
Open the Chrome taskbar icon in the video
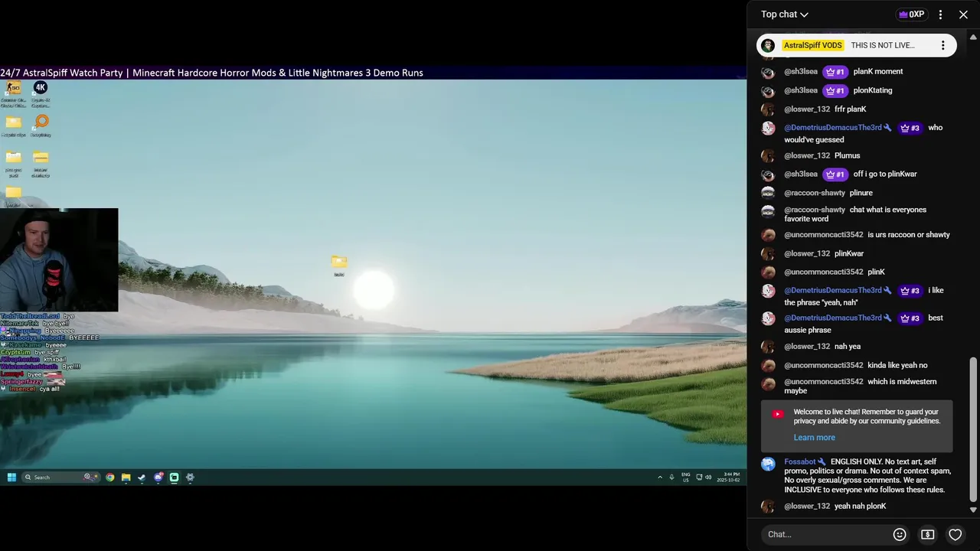pyautogui.click(x=110, y=478)
